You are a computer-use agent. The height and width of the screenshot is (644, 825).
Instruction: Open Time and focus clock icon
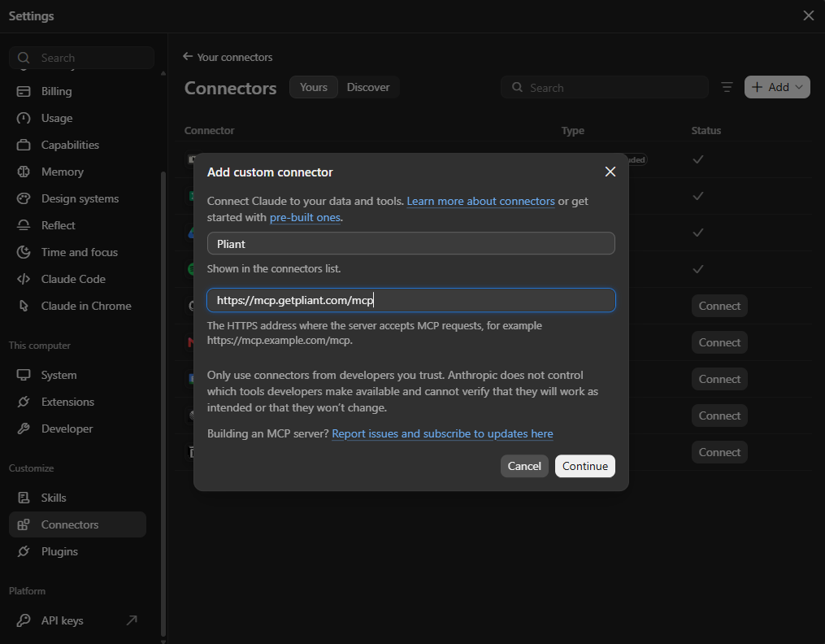click(24, 253)
